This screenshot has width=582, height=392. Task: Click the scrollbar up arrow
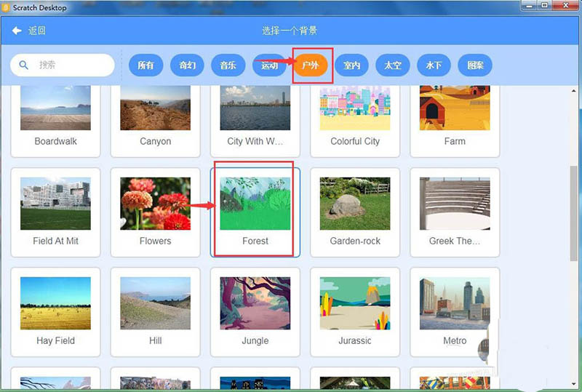tap(573, 90)
